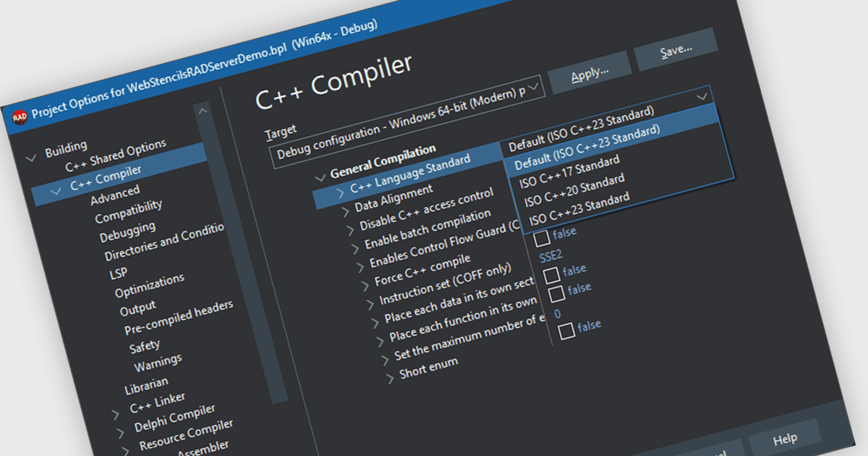This screenshot has height=456, width=868.
Task: Select the LSP tree item
Action: click(118, 273)
